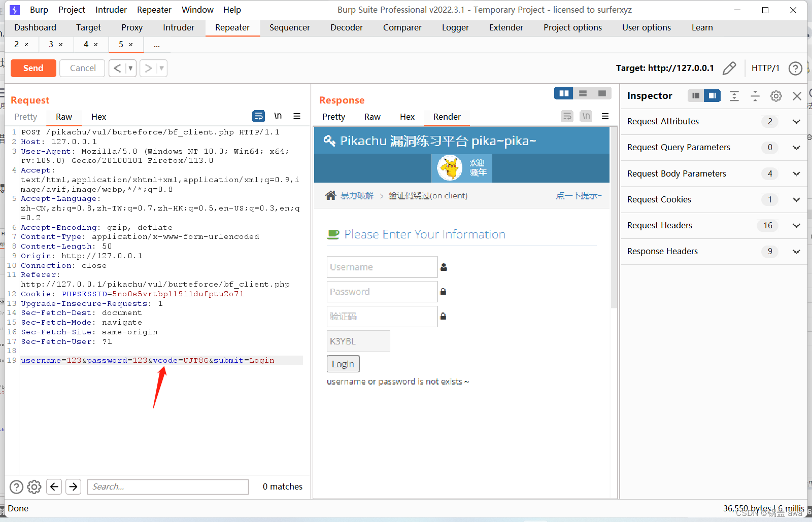Send the request

point(33,68)
